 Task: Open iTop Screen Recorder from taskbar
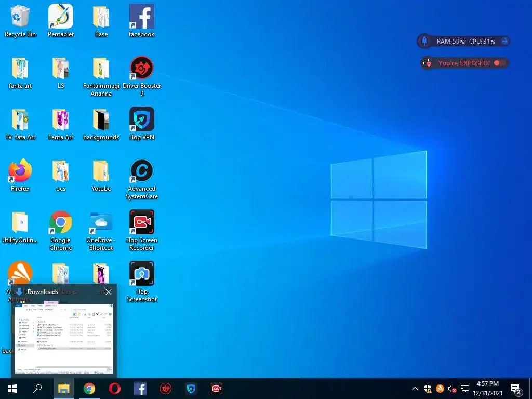217,389
